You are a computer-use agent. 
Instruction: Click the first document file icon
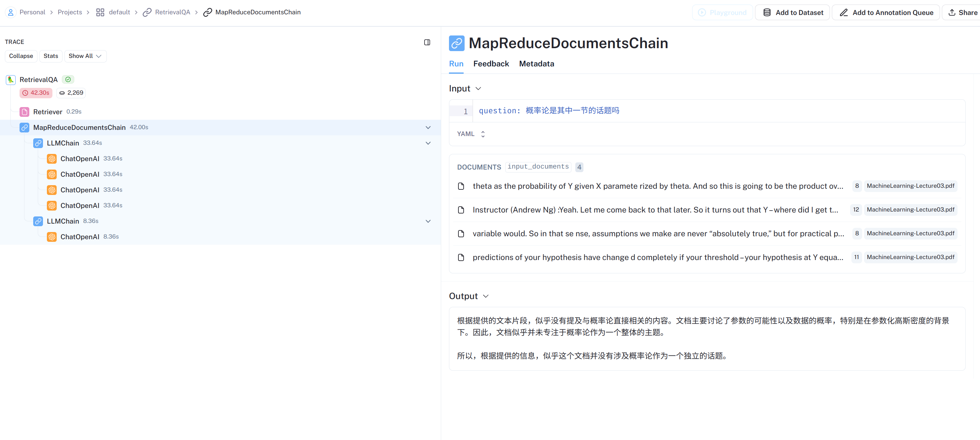(x=461, y=186)
